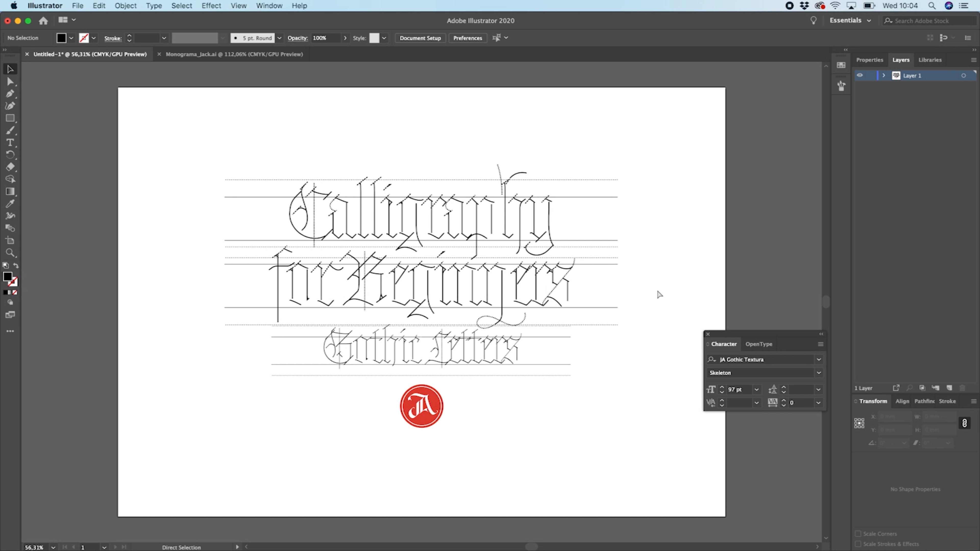Viewport: 980px width, 551px height.
Task: Switch to the OpenType tab
Action: (758, 344)
